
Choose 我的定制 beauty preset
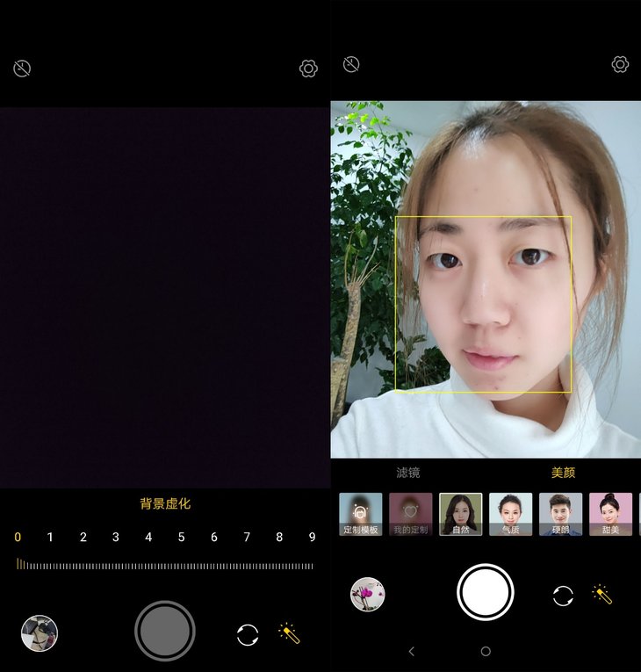pyautogui.click(x=410, y=514)
